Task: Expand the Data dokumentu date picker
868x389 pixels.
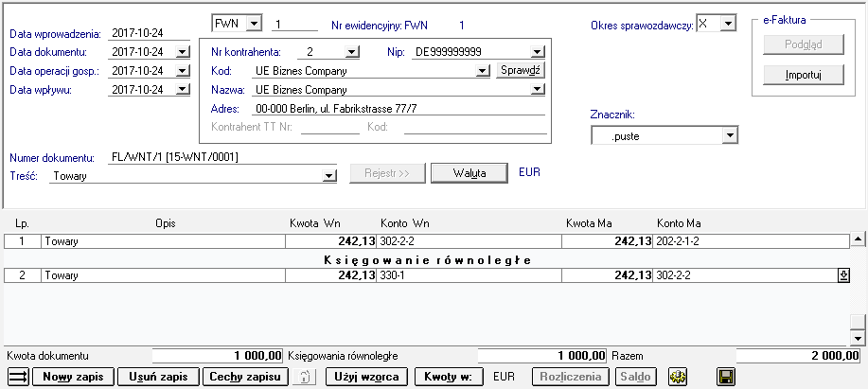Action: click(x=183, y=51)
